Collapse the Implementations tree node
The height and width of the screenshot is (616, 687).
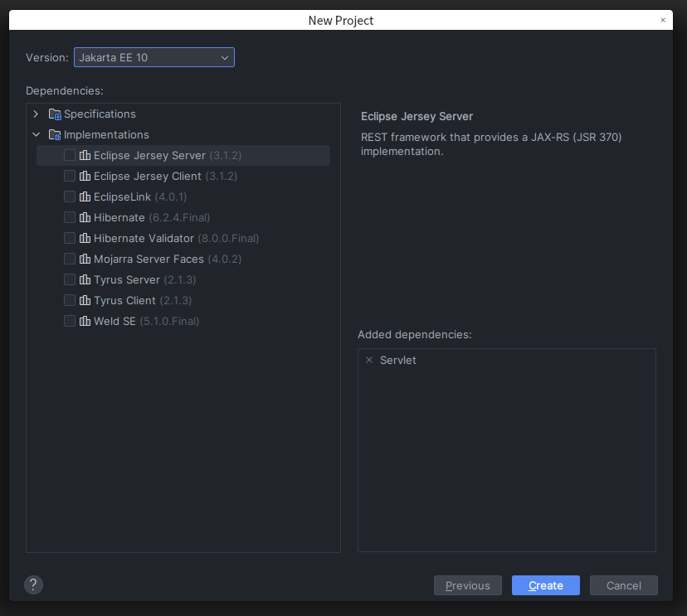click(36, 135)
